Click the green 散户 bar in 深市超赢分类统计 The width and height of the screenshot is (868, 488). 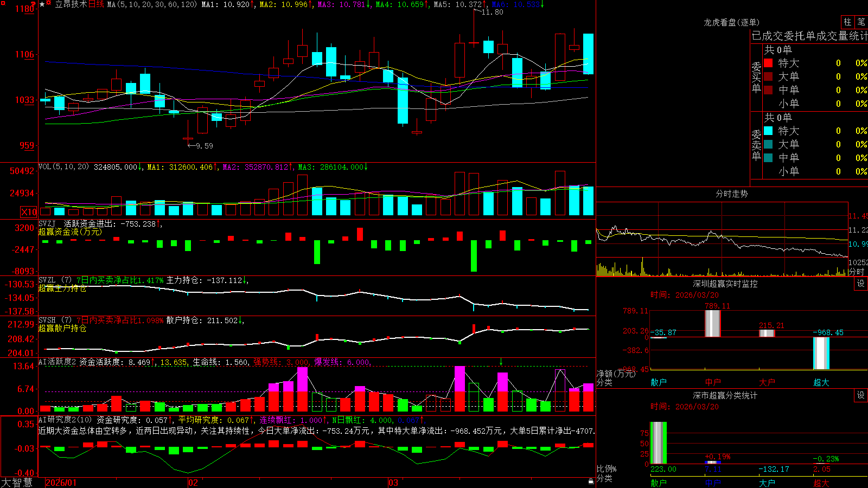[x=659, y=443]
